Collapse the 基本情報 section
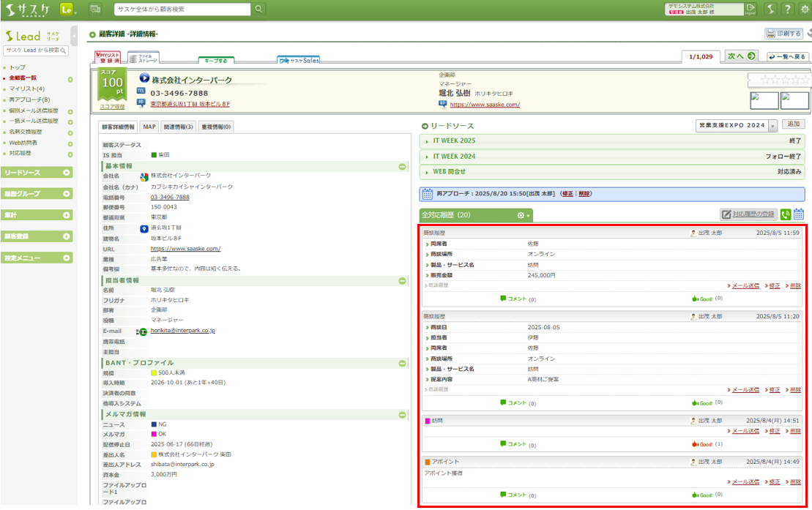Screen dimensions: 812x510 [403, 167]
